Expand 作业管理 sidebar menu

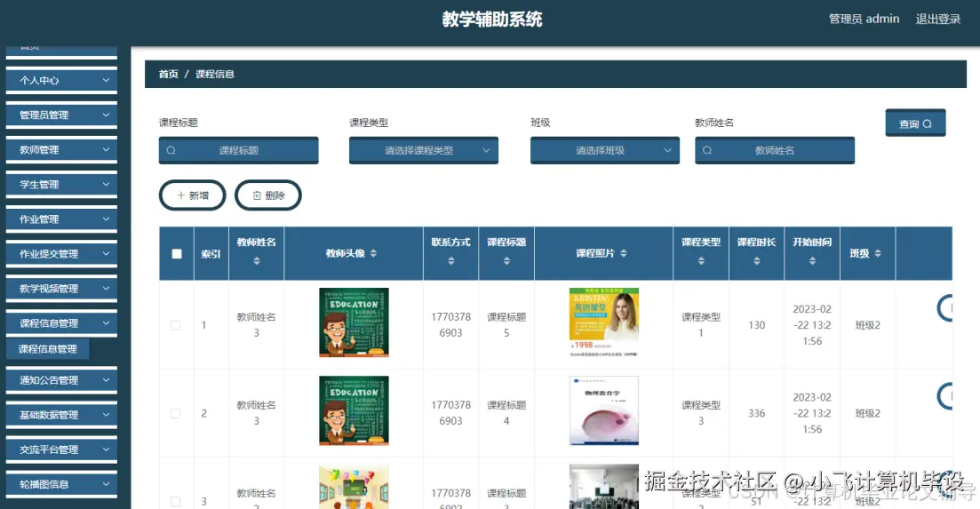(x=61, y=219)
